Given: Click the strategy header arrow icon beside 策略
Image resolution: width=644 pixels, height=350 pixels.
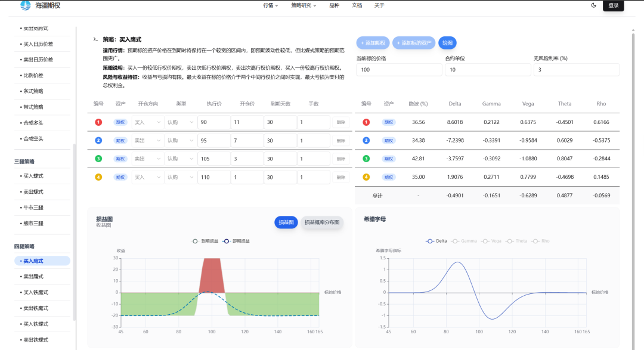Looking at the screenshot, I should [x=95, y=39].
